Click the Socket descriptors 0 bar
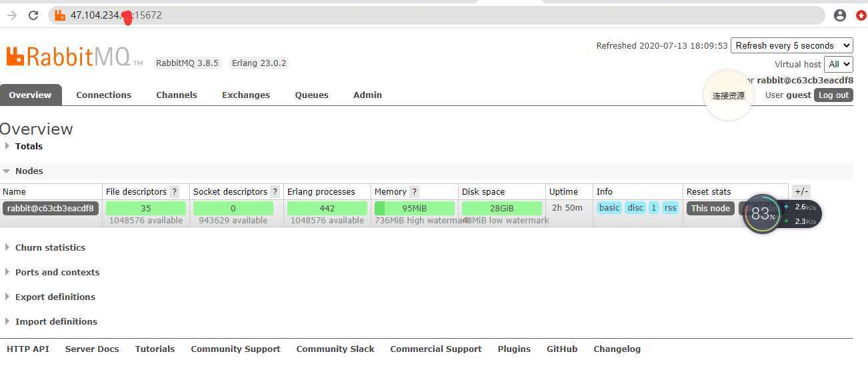 233,208
